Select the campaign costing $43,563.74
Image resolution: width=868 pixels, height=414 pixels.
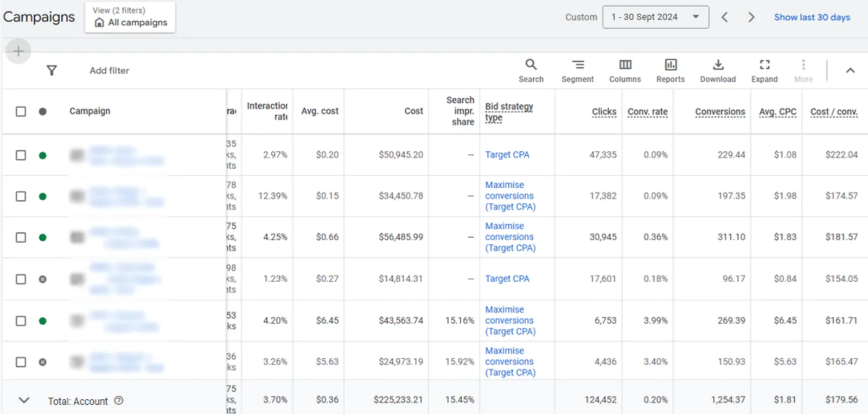tap(21, 321)
